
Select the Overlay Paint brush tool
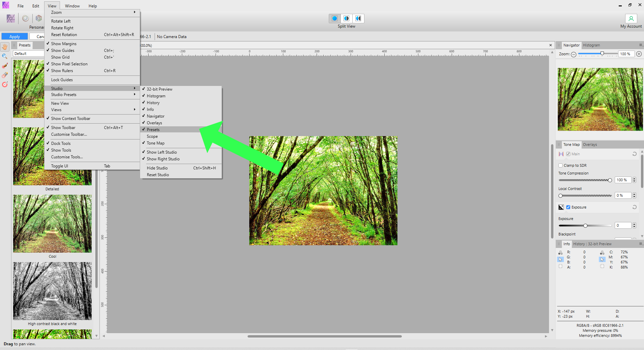(5, 66)
